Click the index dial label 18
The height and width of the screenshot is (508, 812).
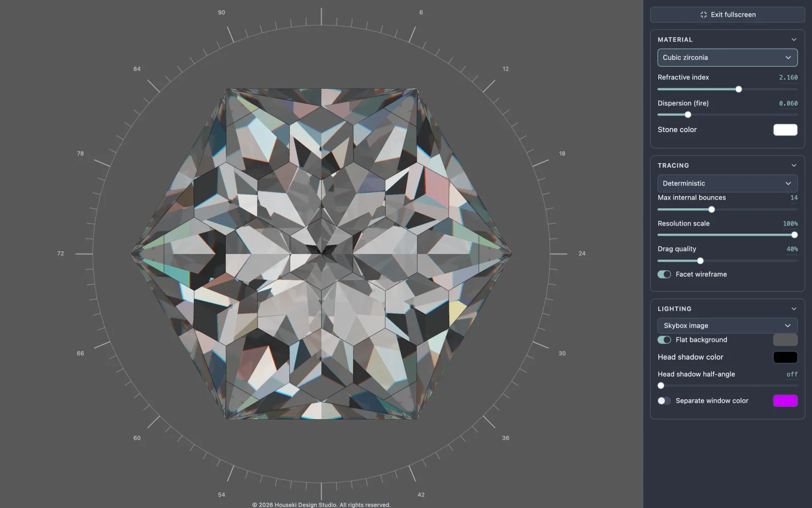click(x=562, y=153)
